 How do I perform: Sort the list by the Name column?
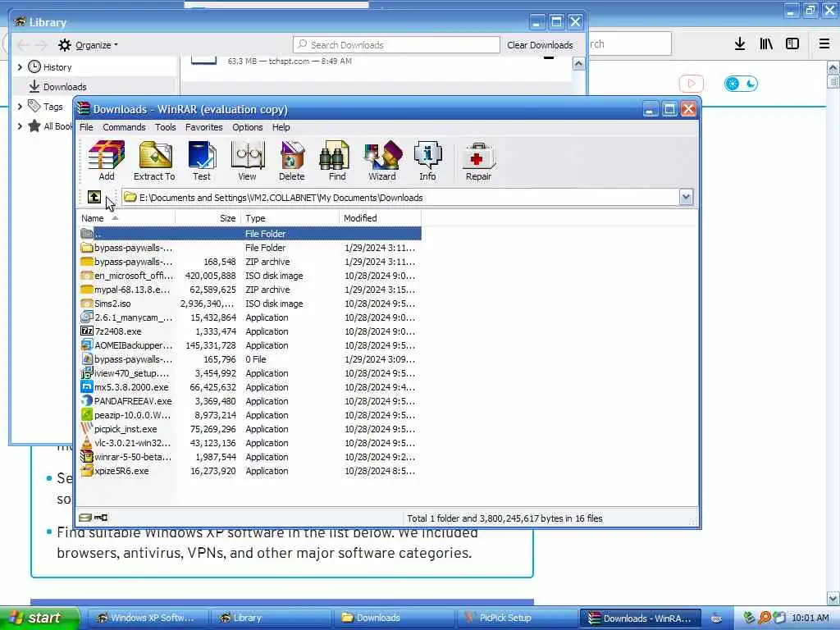coord(126,218)
